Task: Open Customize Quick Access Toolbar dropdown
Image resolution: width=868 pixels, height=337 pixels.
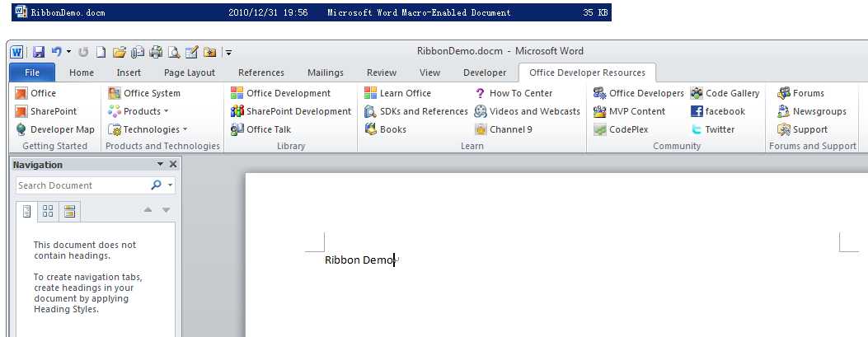Action: click(228, 53)
